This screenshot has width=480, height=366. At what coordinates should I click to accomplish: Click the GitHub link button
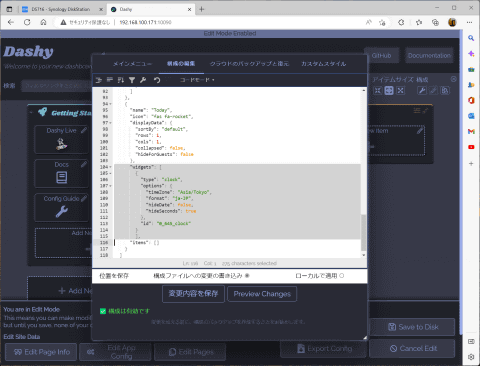click(x=381, y=56)
